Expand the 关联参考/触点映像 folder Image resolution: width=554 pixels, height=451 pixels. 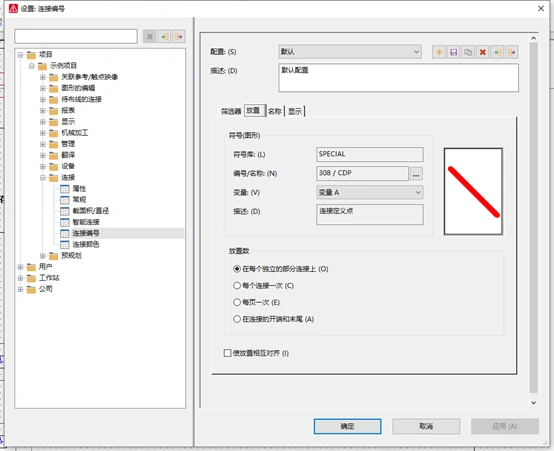coord(43,77)
